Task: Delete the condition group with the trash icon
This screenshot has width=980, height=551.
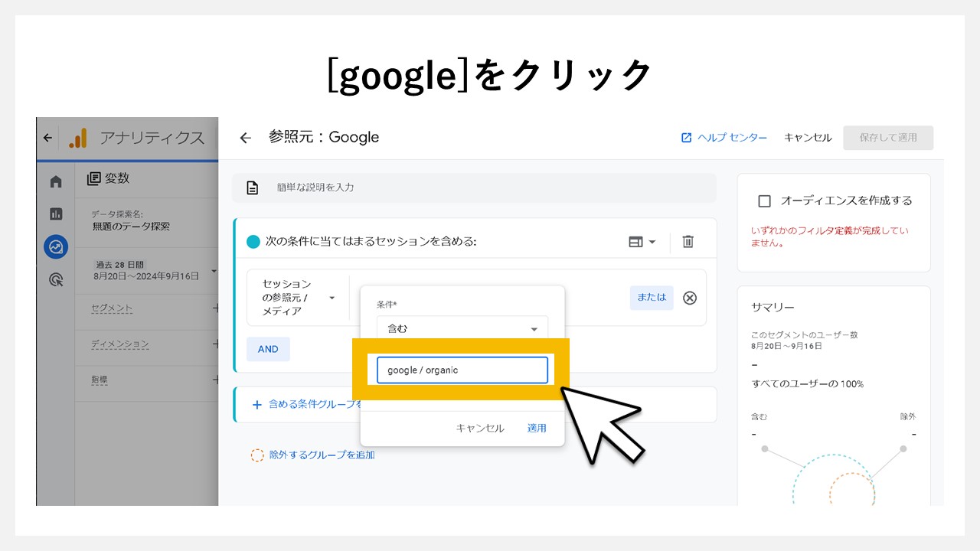Action: coord(688,241)
